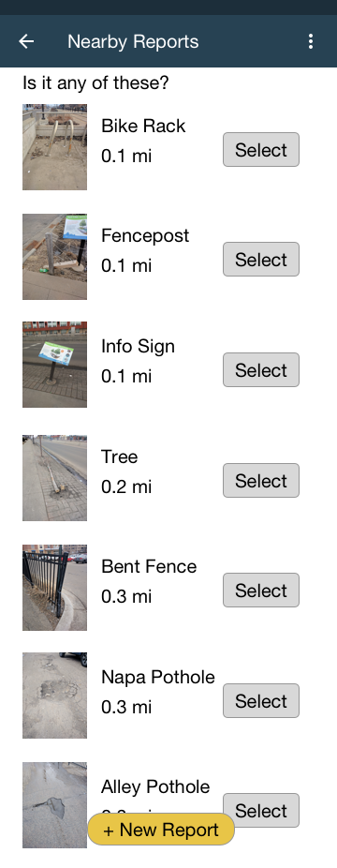The image size is (337, 868).
Task: Open the Bike Rack photo thumbnail
Action: pos(54,147)
